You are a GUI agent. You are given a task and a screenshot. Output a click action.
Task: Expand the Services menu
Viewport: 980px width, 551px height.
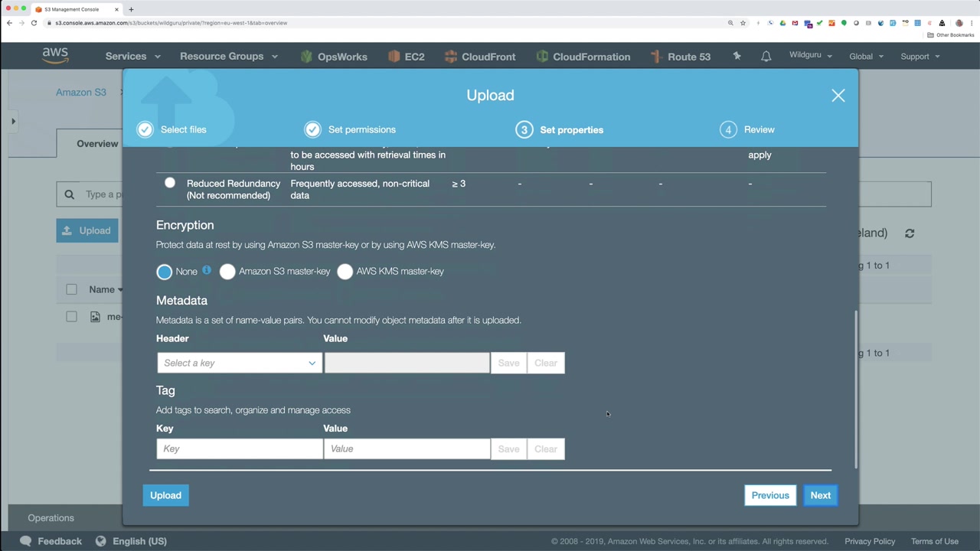[133, 56]
